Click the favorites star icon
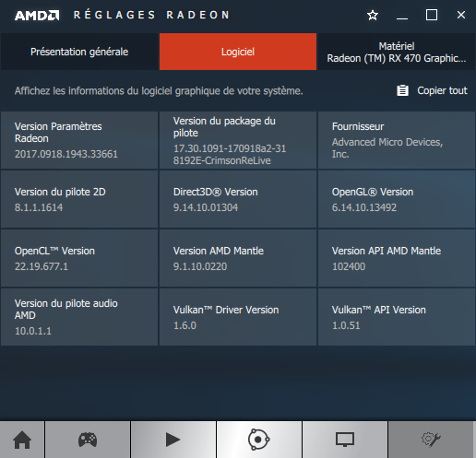476x458 pixels. (x=373, y=15)
